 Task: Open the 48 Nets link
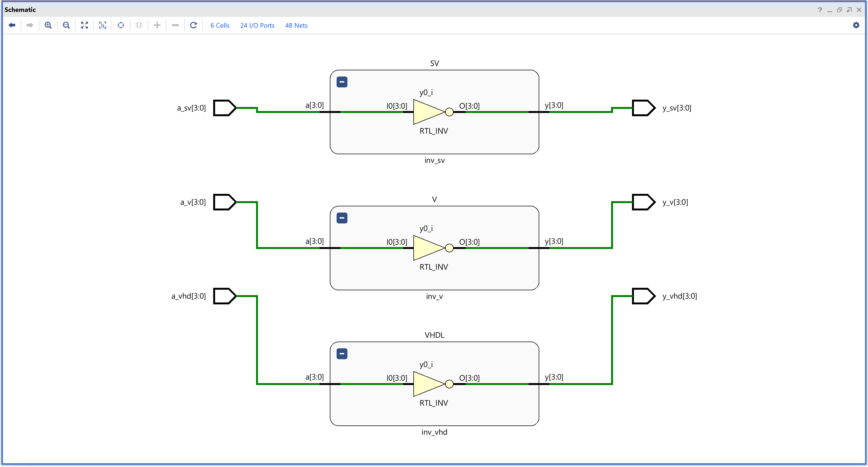click(296, 26)
